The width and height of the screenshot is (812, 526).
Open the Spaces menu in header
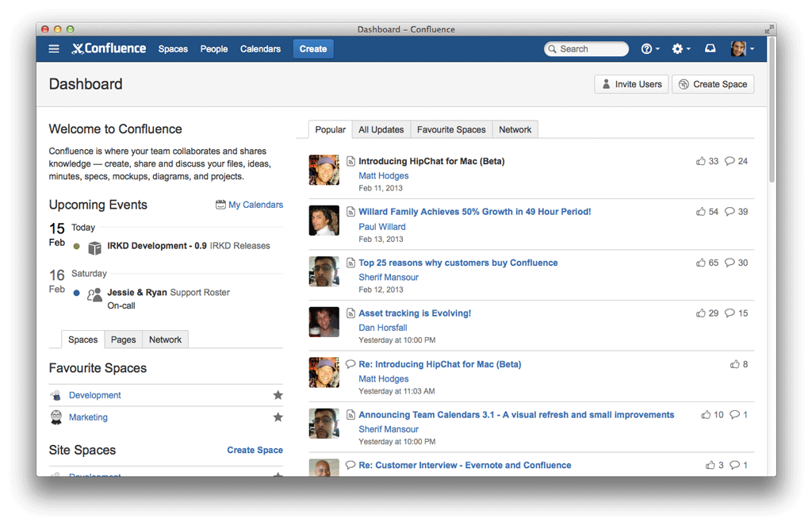173,49
